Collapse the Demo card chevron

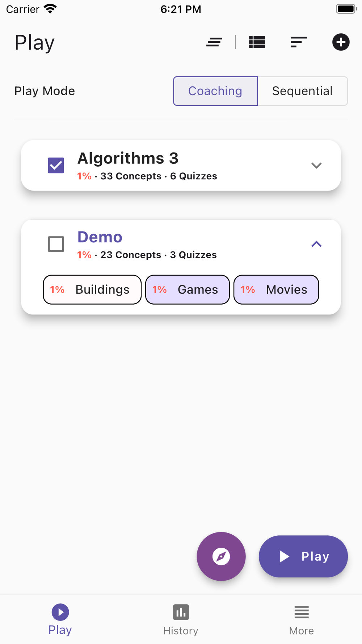click(316, 244)
